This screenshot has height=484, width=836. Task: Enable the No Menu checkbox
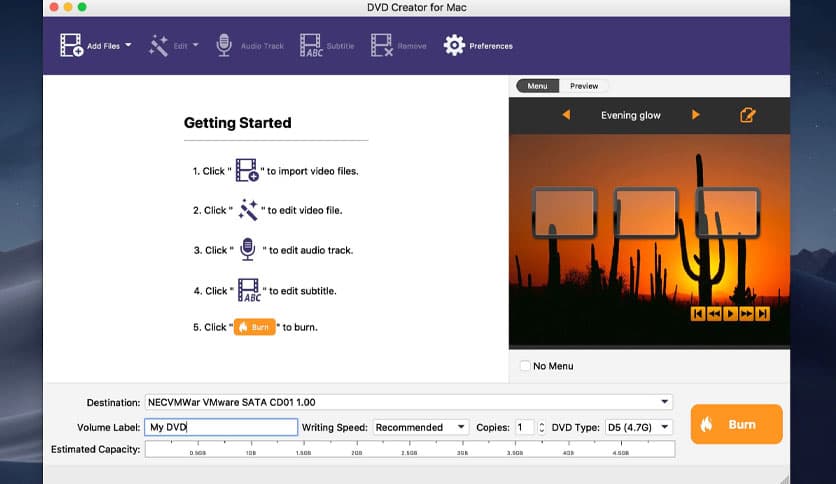(525, 366)
